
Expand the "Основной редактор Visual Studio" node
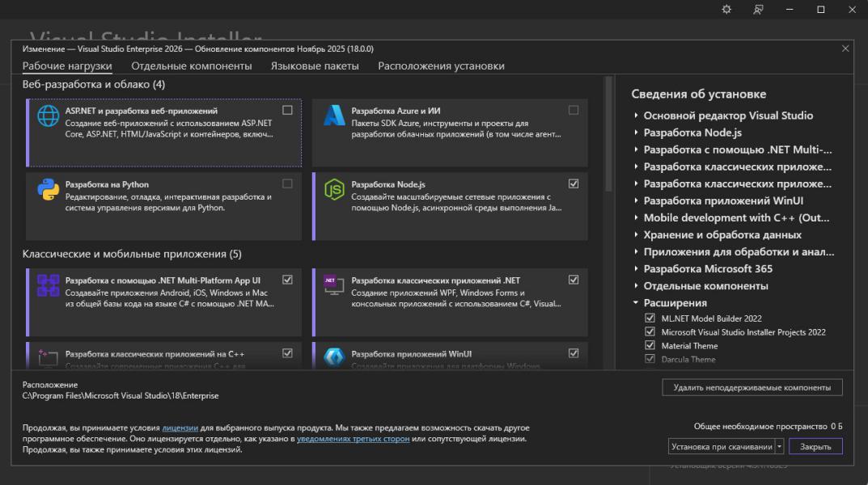click(636, 116)
